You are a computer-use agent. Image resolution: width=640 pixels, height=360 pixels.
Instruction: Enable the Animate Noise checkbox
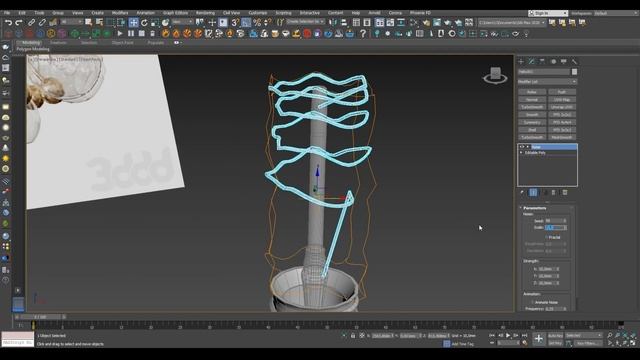pos(533,302)
